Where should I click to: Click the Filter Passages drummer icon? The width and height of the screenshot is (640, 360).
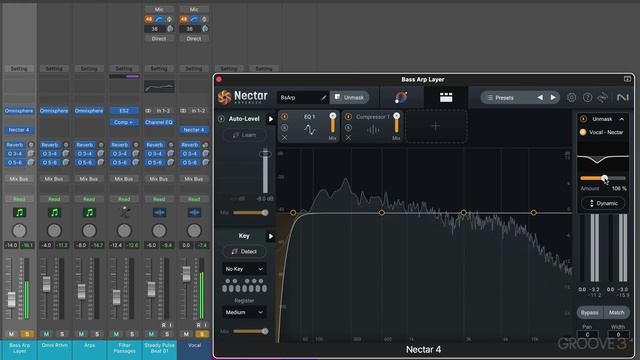[124, 212]
